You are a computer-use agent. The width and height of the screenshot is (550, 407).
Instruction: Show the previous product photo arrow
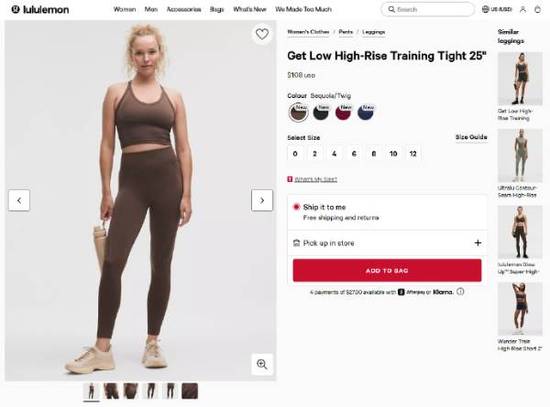(19, 200)
